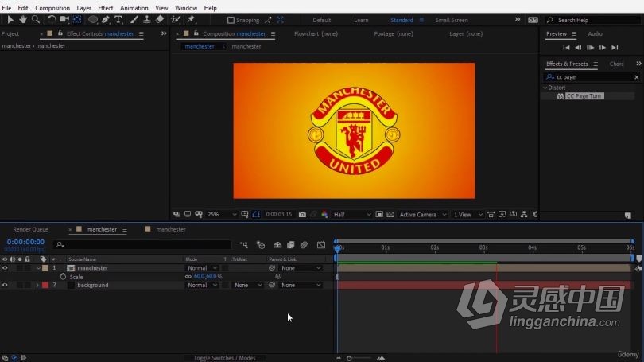Image resolution: width=644 pixels, height=362 pixels.
Task: Open the Half resolution dropdown
Action: [352, 215]
